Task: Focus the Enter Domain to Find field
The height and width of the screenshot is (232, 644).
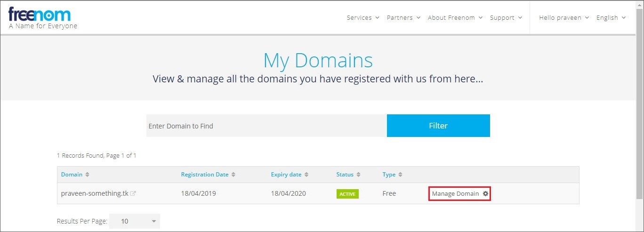Action: (266, 126)
